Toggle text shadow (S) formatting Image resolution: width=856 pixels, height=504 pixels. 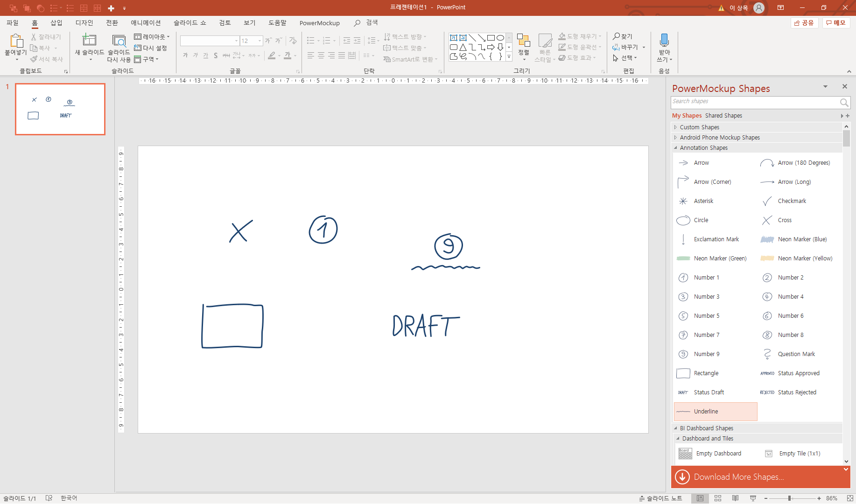pyautogui.click(x=216, y=56)
